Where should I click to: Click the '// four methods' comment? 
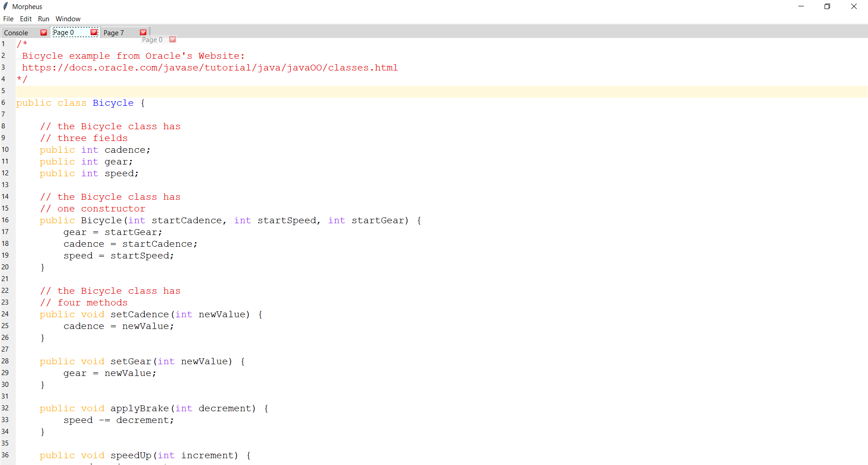pyautogui.click(x=84, y=303)
